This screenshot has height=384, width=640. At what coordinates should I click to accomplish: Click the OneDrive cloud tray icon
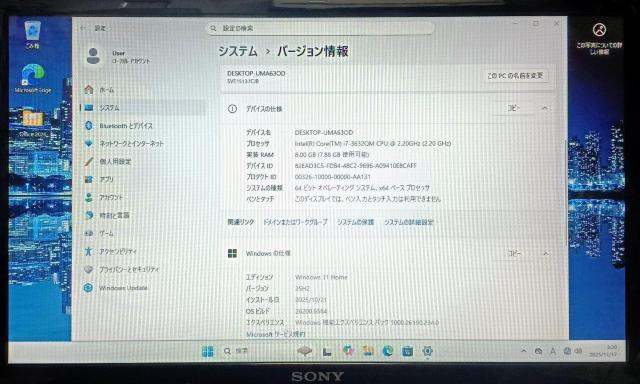coord(539,351)
